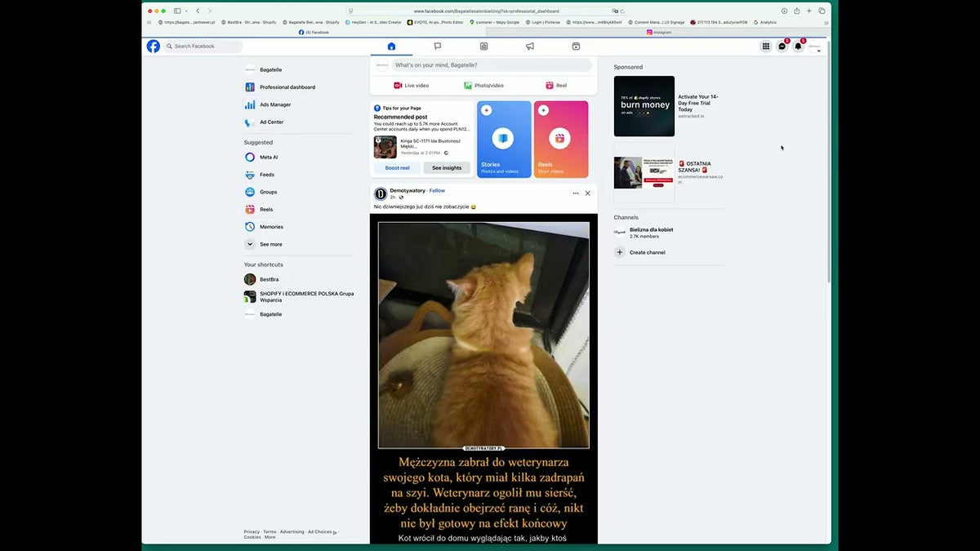Click the Safari share icon

point(796,11)
